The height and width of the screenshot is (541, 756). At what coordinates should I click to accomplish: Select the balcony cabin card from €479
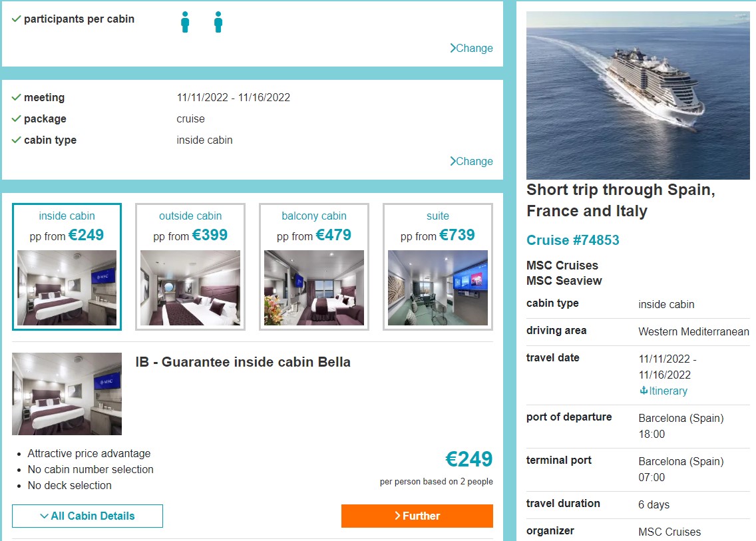coord(314,267)
